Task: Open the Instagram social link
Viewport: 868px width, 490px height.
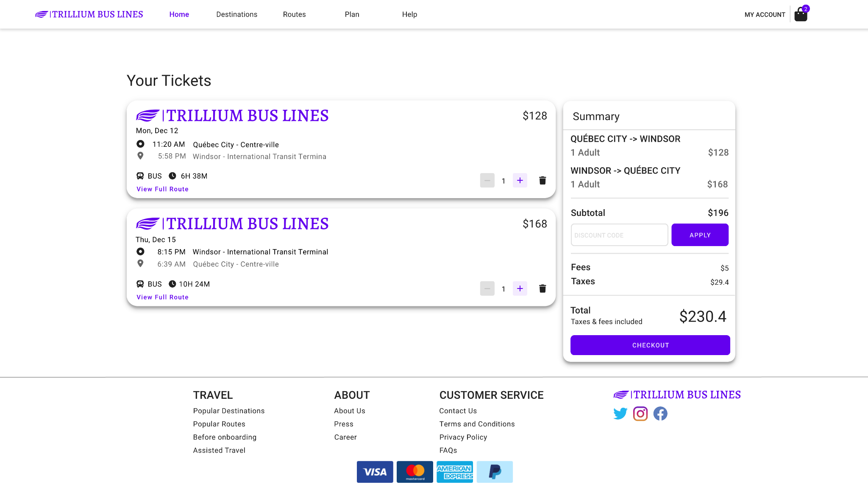Action: 640,413
